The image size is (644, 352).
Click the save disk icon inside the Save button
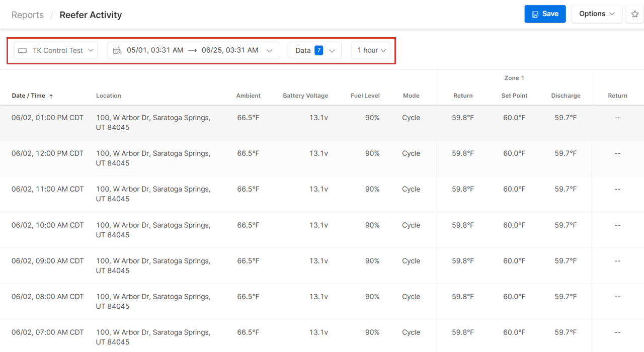click(535, 14)
